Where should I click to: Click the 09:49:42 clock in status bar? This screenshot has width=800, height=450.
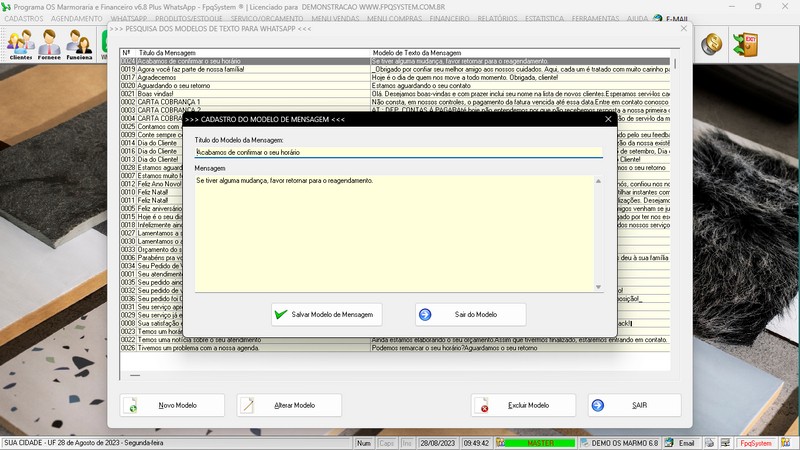[x=476, y=443]
